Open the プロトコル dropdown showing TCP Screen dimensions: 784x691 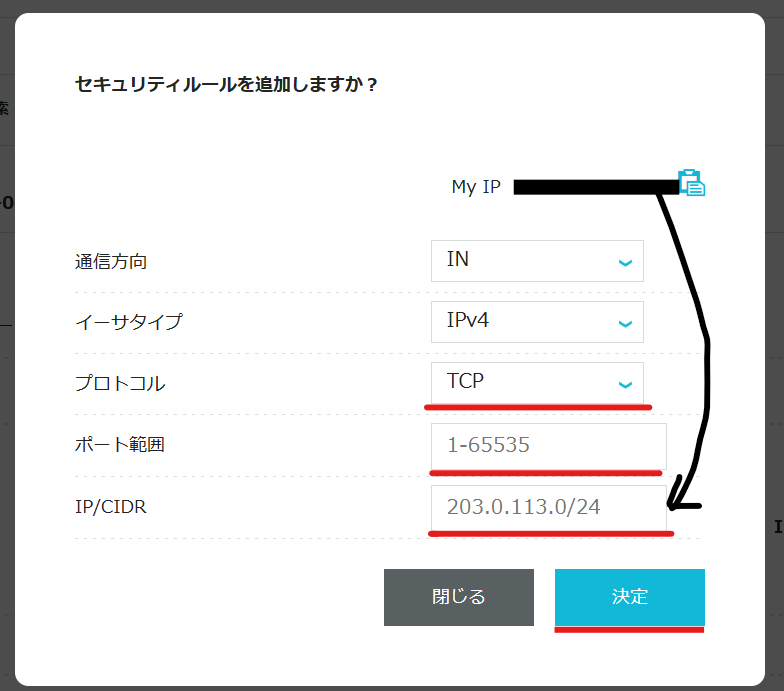coord(536,383)
